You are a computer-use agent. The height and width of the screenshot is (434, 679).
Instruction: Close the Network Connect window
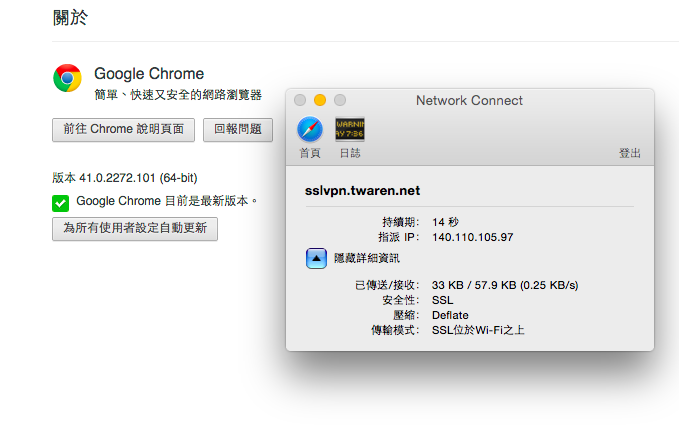click(300, 100)
